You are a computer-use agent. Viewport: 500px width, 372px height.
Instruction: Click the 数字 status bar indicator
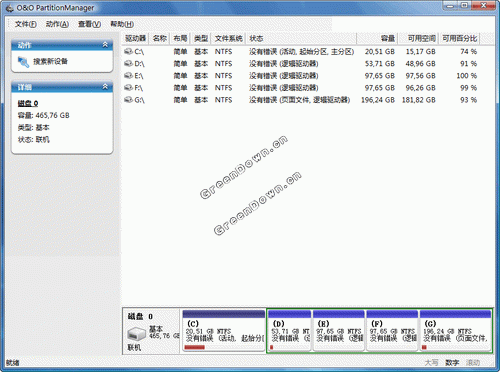click(452, 362)
